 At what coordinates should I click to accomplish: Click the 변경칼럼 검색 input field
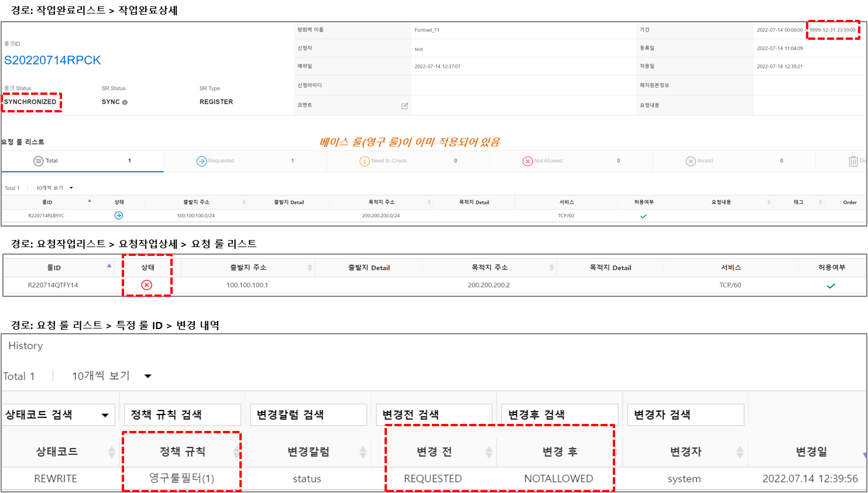coord(308,415)
